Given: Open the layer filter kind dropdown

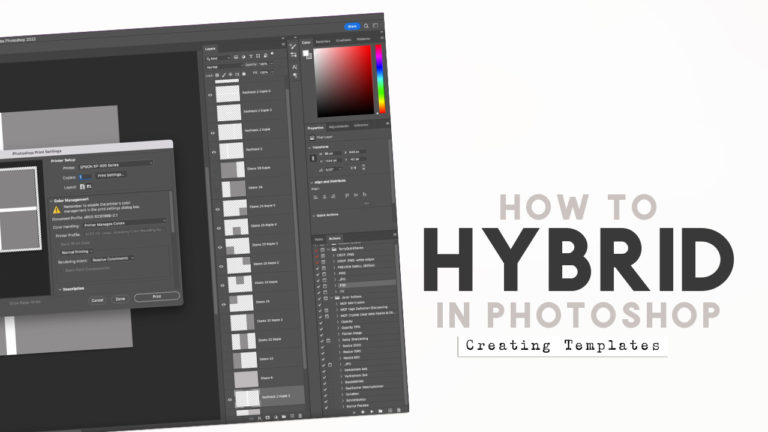Looking at the screenshot, I should tap(217, 59).
